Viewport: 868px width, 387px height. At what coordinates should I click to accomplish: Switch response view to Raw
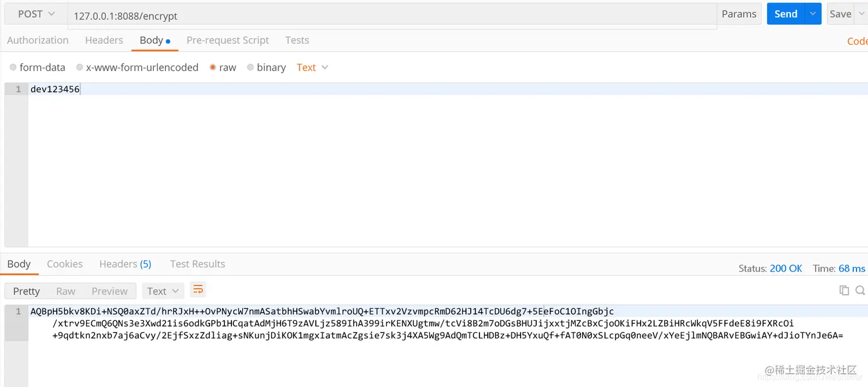point(65,291)
